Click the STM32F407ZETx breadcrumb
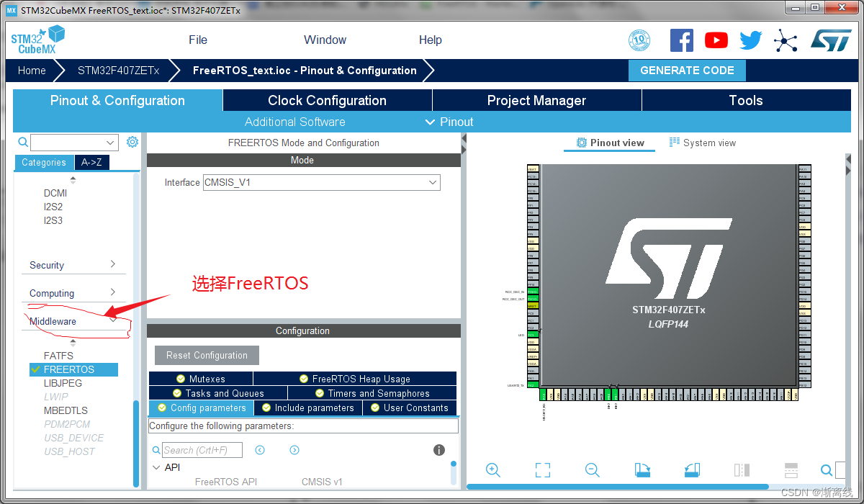 (x=119, y=71)
